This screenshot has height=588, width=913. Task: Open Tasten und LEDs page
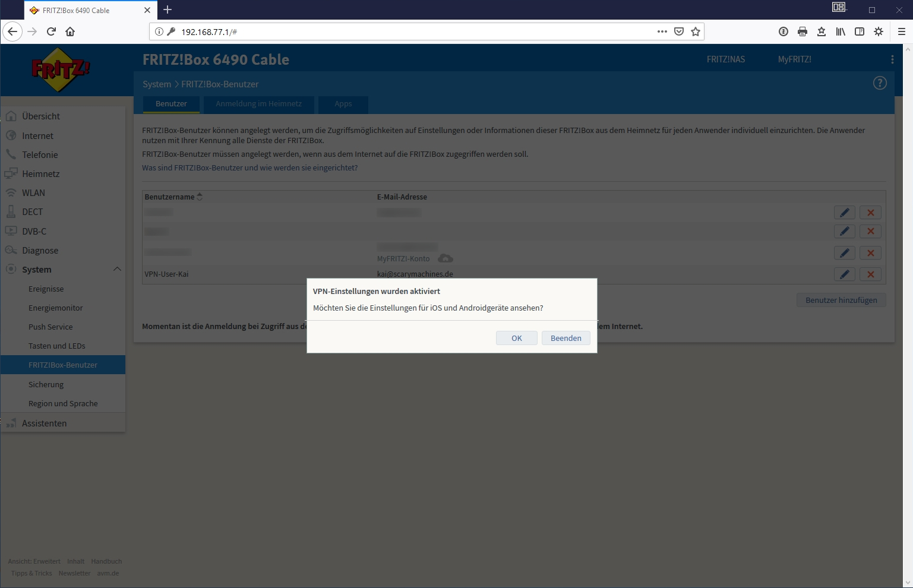tap(63, 346)
